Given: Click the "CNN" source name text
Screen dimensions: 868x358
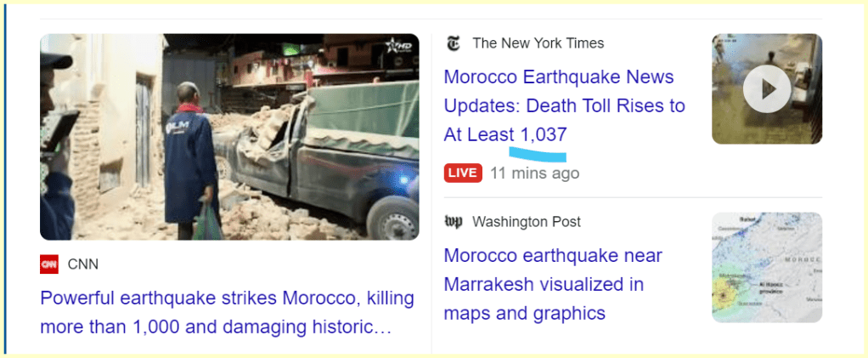Looking at the screenshot, I should pos(83,264).
